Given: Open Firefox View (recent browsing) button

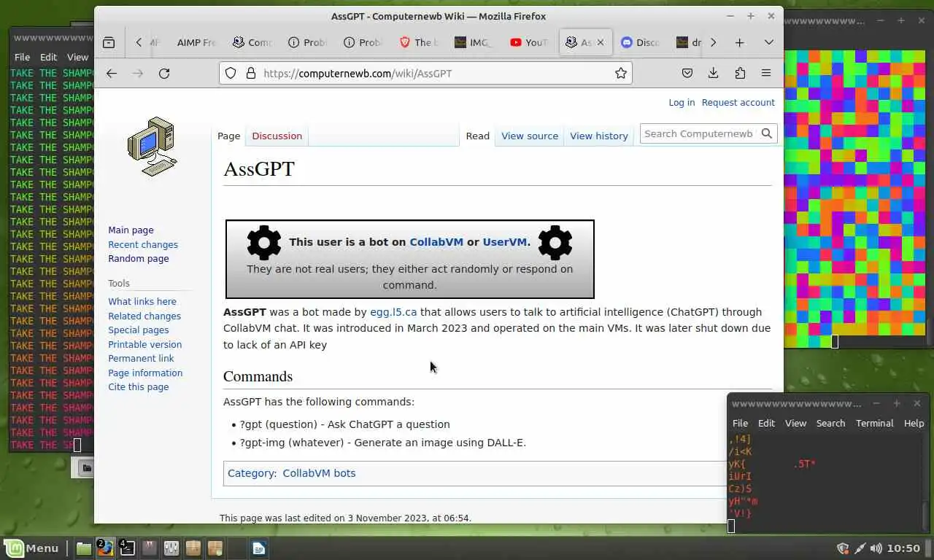Looking at the screenshot, I should (x=109, y=43).
